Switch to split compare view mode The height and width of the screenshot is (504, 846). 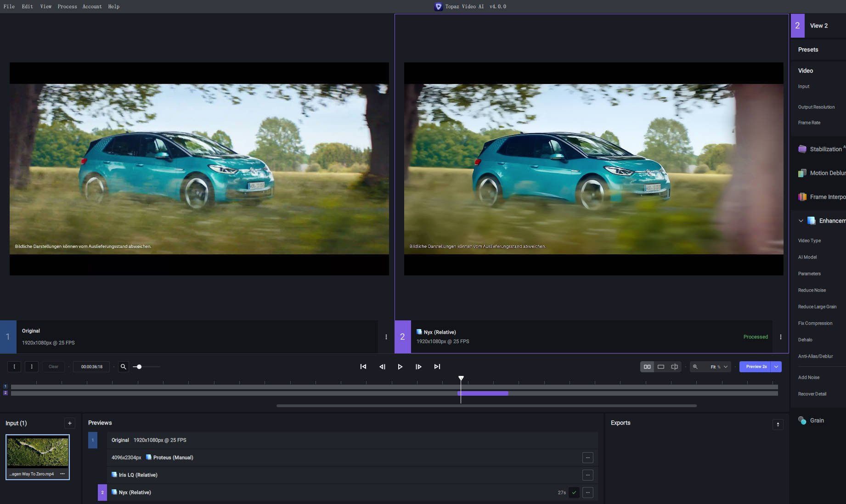click(x=674, y=367)
